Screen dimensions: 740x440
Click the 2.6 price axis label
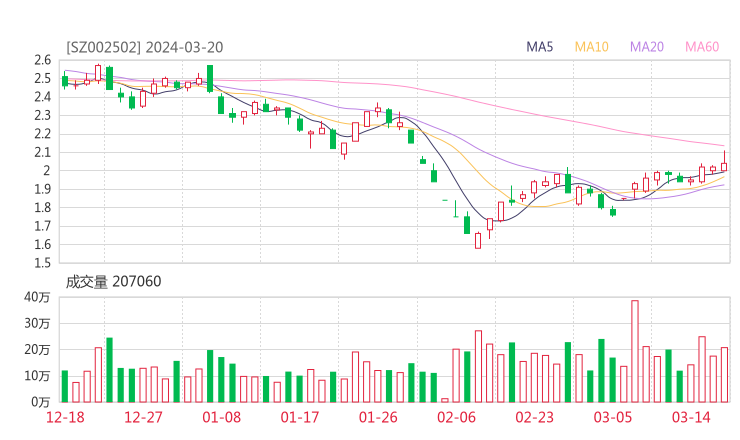(x=42, y=60)
